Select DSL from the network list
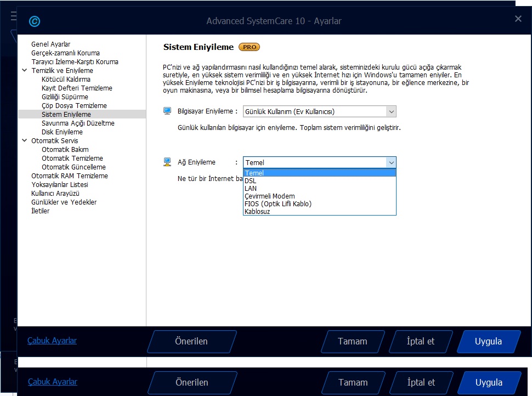 (x=320, y=181)
